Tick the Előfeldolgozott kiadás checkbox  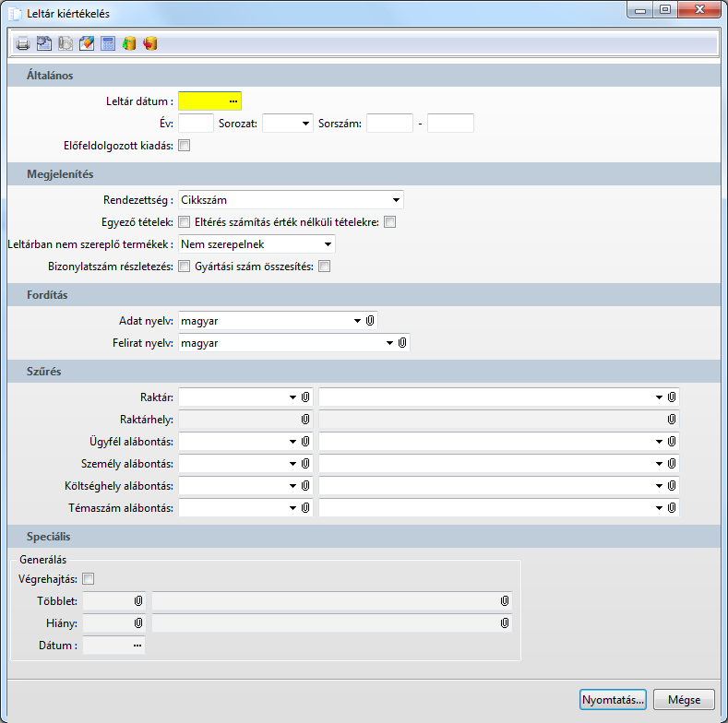[185, 146]
